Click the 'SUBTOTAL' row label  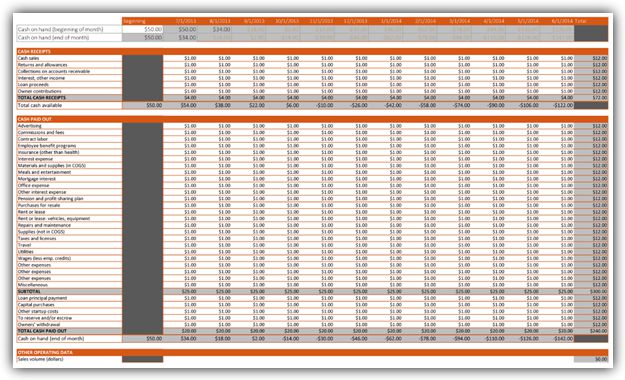tap(29, 291)
